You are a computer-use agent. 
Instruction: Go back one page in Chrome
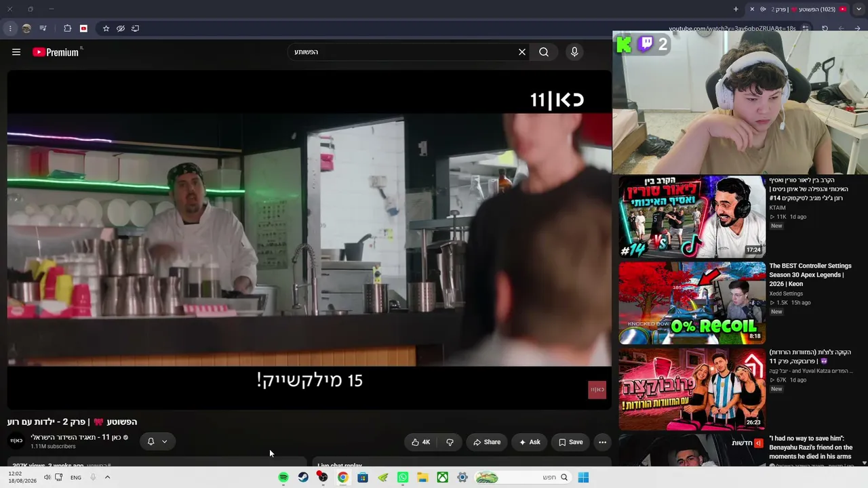click(858, 28)
